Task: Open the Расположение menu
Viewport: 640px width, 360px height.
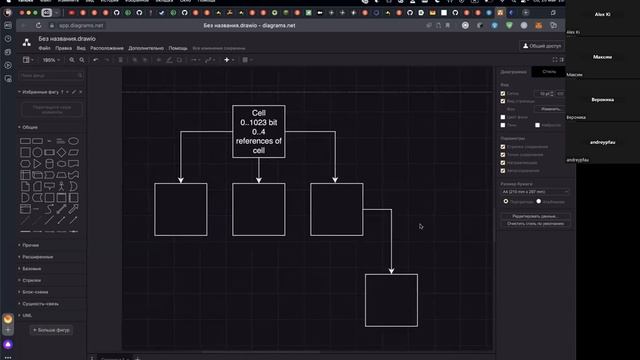Action: 107,48
